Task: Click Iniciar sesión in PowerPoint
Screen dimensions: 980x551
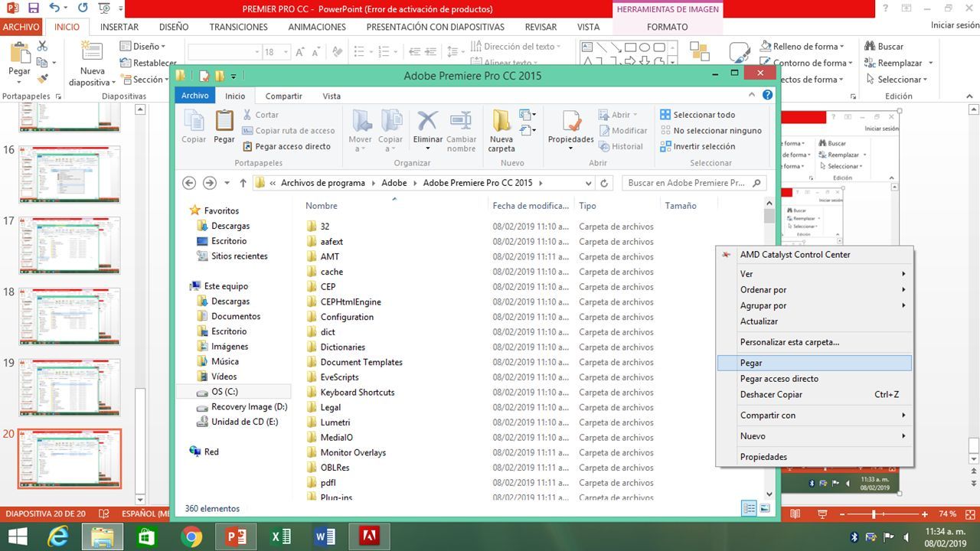Action: pyautogui.click(x=955, y=25)
